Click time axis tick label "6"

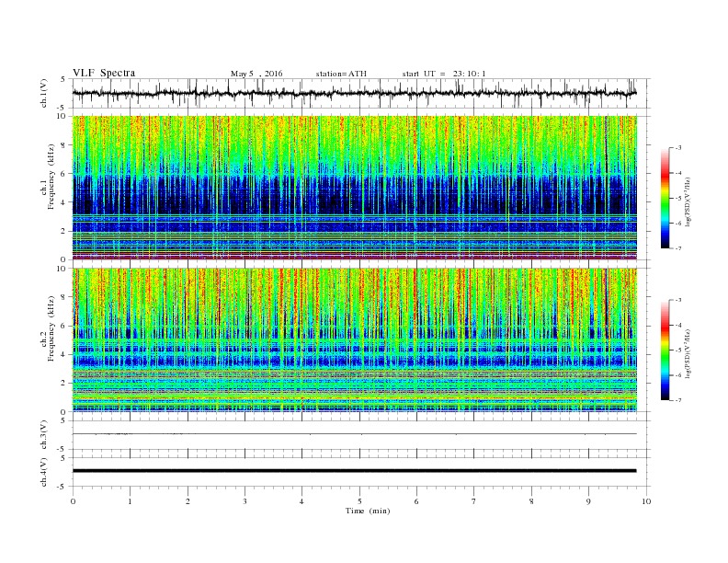click(416, 501)
